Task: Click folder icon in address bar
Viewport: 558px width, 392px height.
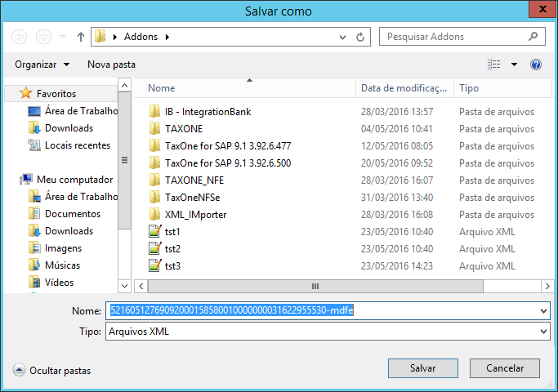Action: (x=100, y=36)
